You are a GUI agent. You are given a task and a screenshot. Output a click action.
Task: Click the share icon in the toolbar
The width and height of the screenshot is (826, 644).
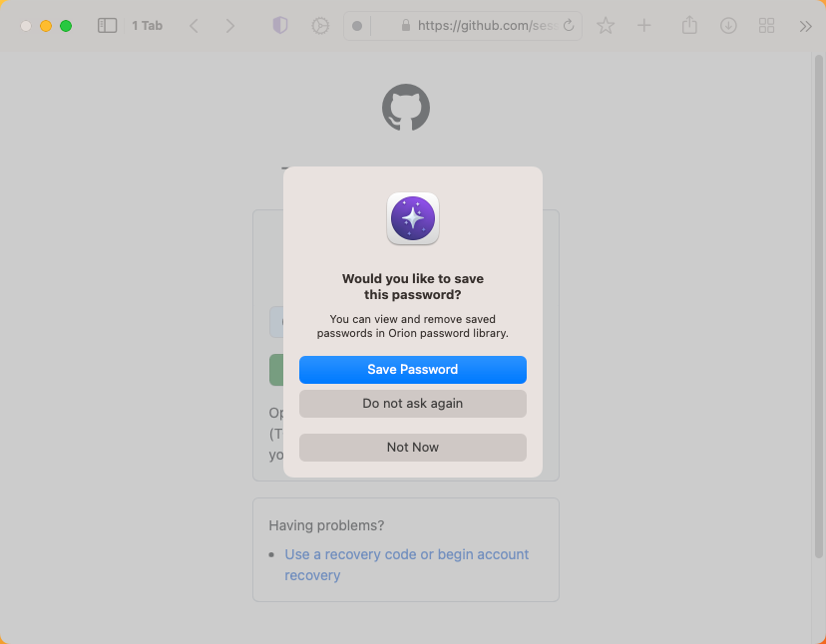point(689,25)
